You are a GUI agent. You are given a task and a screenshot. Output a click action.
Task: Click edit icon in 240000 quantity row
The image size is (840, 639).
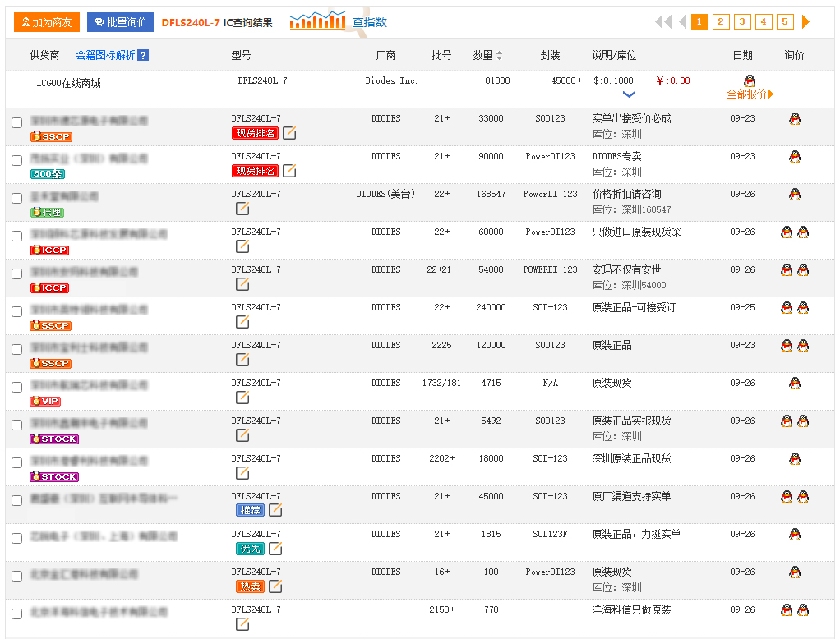pyautogui.click(x=242, y=322)
